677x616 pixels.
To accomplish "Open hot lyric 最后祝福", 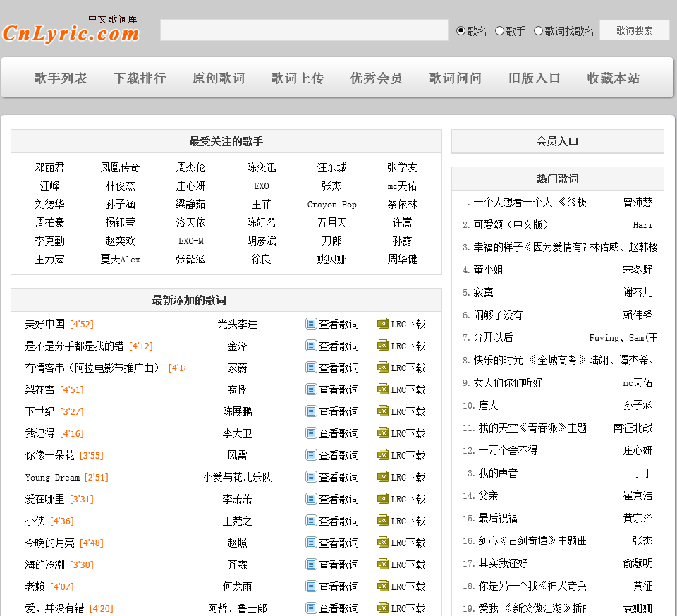I will click(x=499, y=519).
